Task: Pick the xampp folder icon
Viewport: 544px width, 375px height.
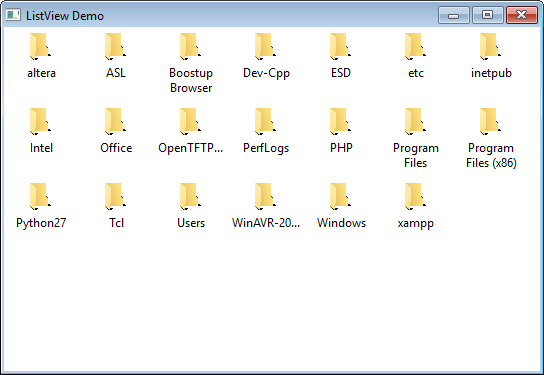Action: coord(415,196)
